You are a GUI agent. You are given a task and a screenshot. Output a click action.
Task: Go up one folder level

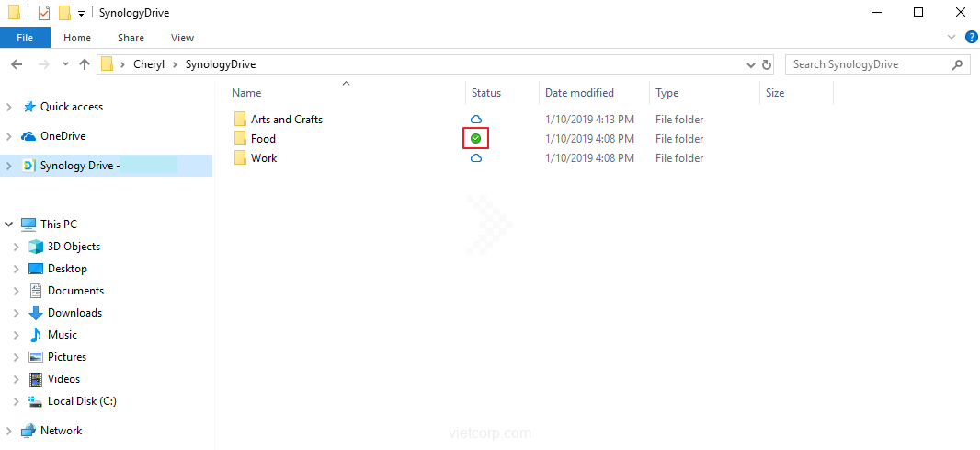(x=85, y=64)
